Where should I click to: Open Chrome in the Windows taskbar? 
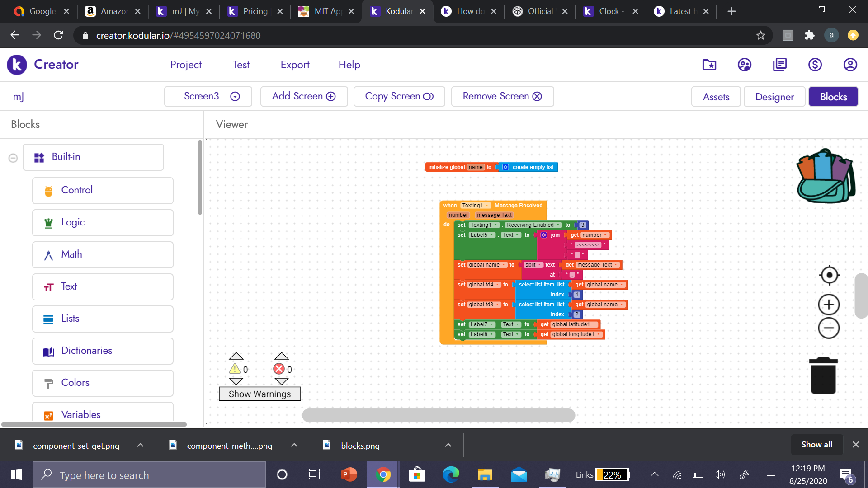pos(383,475)
